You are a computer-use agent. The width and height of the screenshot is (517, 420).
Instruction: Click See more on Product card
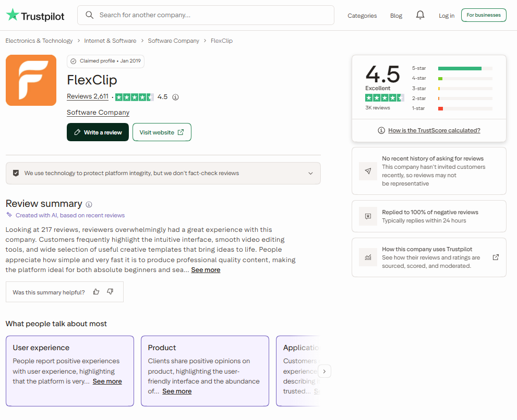click(177, 391)
